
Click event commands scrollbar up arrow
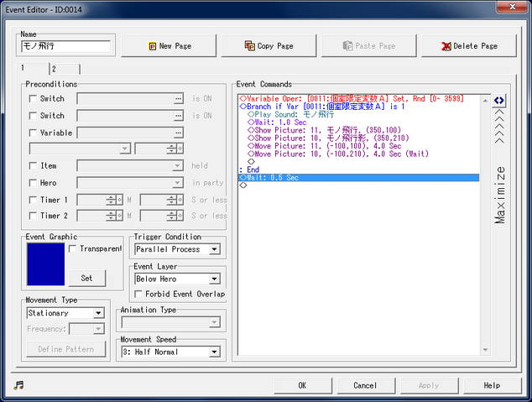(486, 101)
